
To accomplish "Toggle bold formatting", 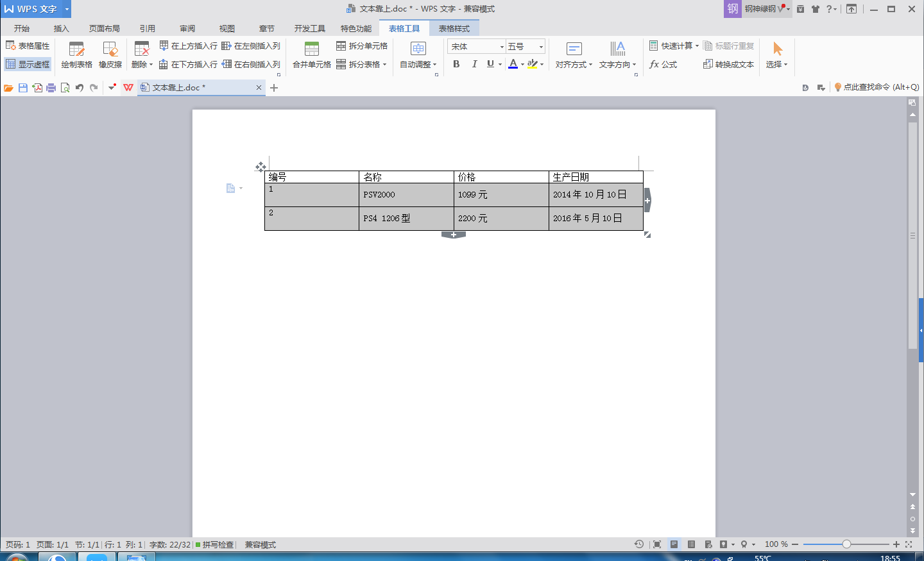I will point(456,64).
